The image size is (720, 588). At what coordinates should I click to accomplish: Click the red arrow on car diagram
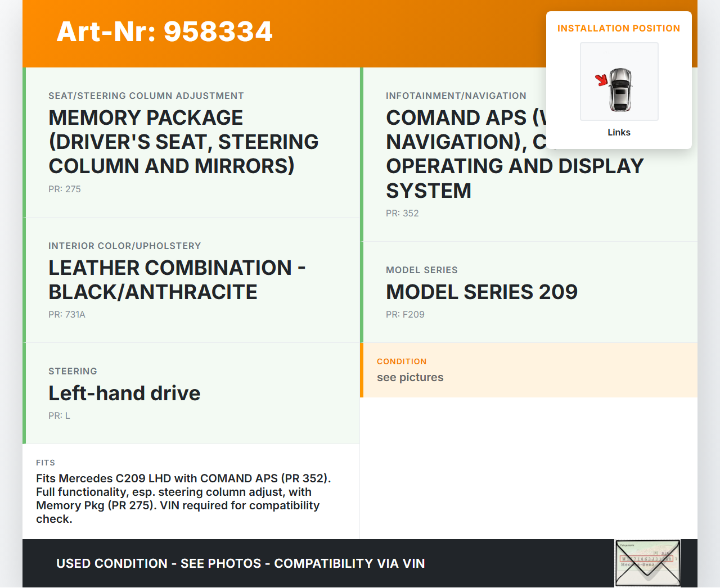[602, 80]
